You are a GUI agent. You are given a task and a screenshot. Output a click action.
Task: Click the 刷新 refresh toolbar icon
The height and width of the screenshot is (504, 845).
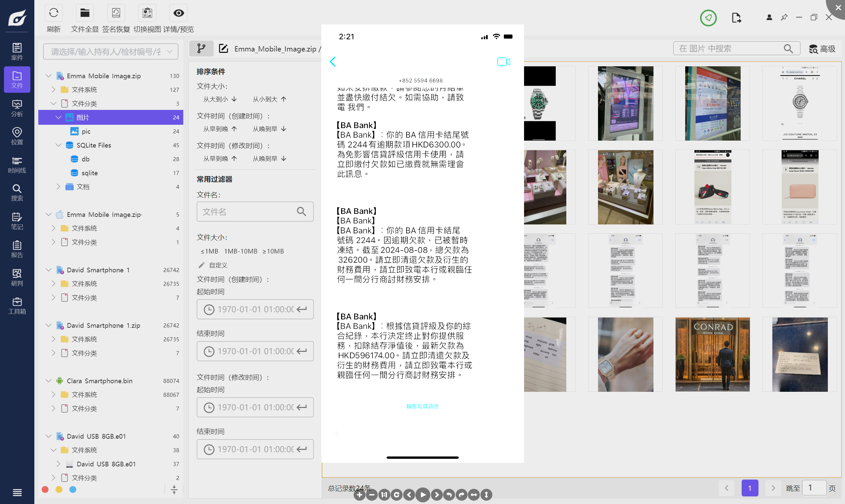pyautogui.click(x=54, y=14)
